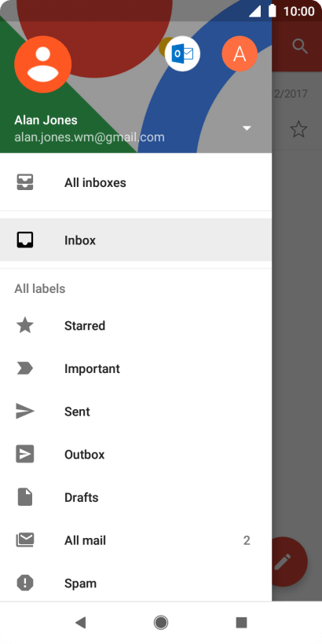Expand the account list dropdown arrow

point(247,128)
